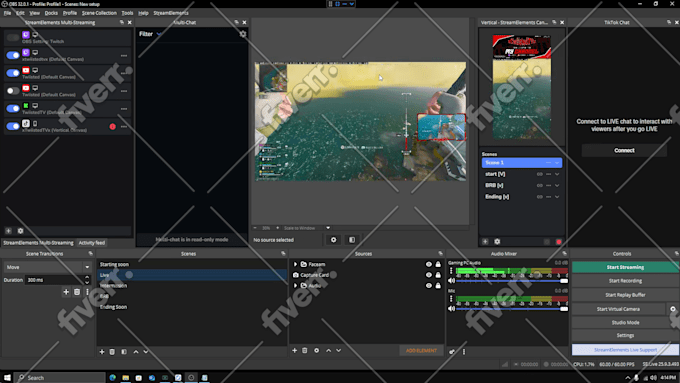
Task: Delete selected source with Sources trash icon
Action: point(305,350)
